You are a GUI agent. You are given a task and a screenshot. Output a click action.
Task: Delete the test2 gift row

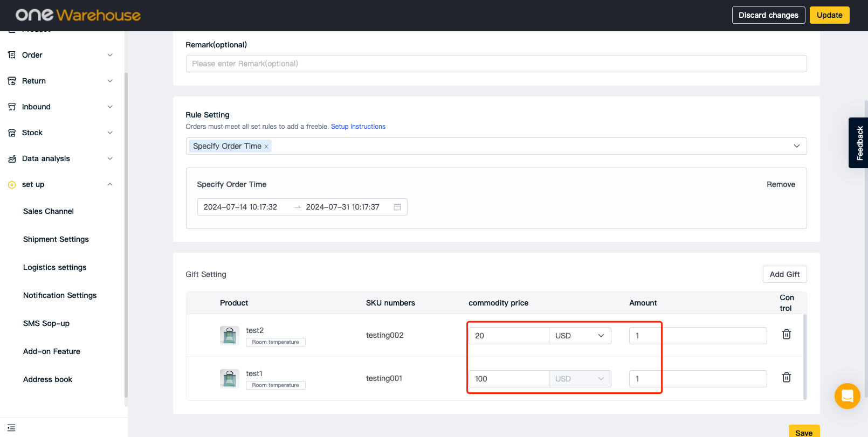[787, 334]
